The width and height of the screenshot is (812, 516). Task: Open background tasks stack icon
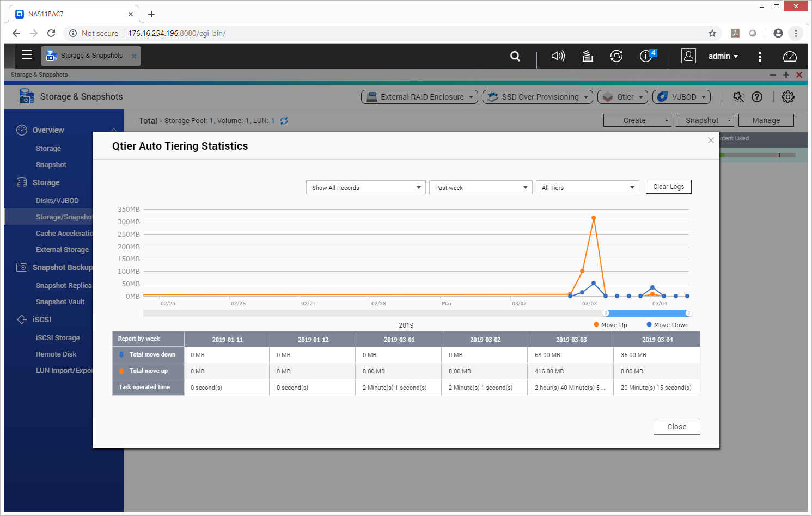[x=588, y=56]
